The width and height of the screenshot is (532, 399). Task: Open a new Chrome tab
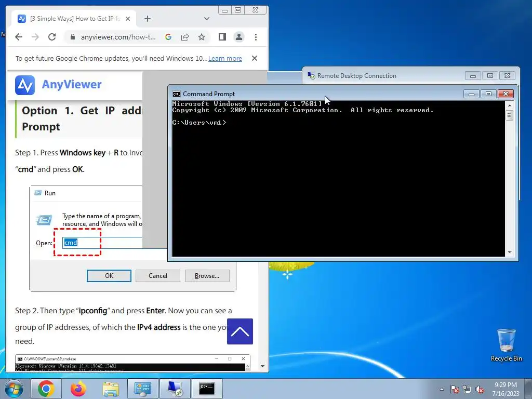(x=147, y=19)
